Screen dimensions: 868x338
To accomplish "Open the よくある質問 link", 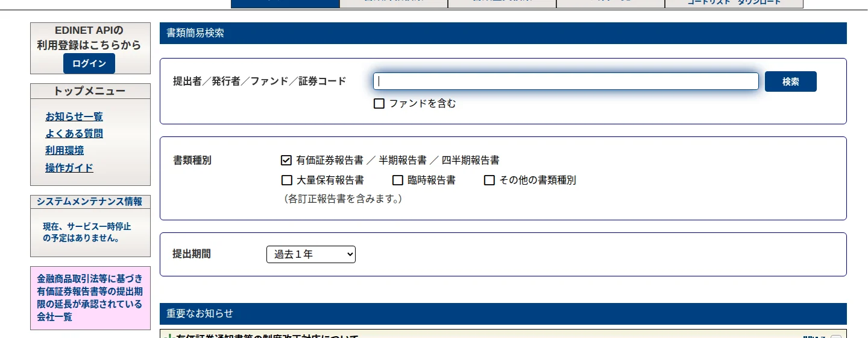I will pyautogui.click(x=74, y=133).
